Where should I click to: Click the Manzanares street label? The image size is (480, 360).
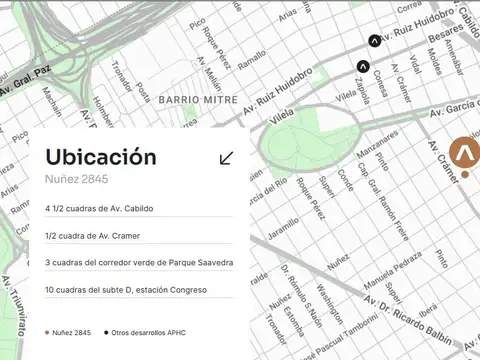377,144
